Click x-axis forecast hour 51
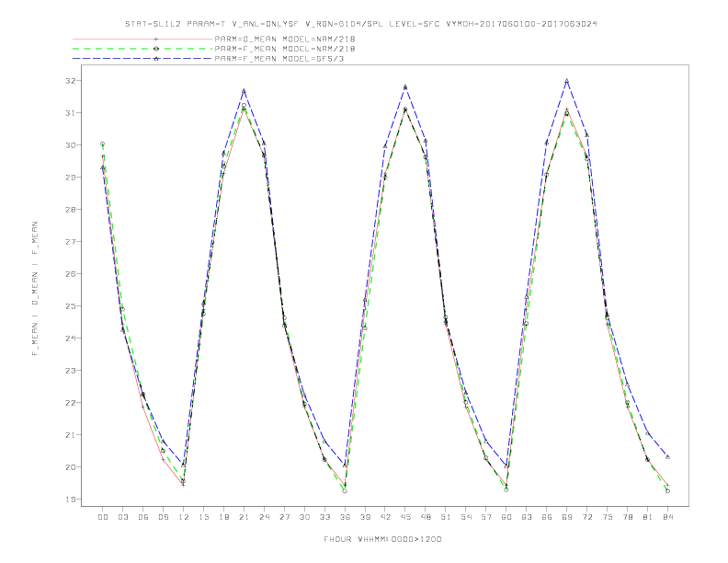This screenshot has height=563, width=728. click(x=446, y=517)
